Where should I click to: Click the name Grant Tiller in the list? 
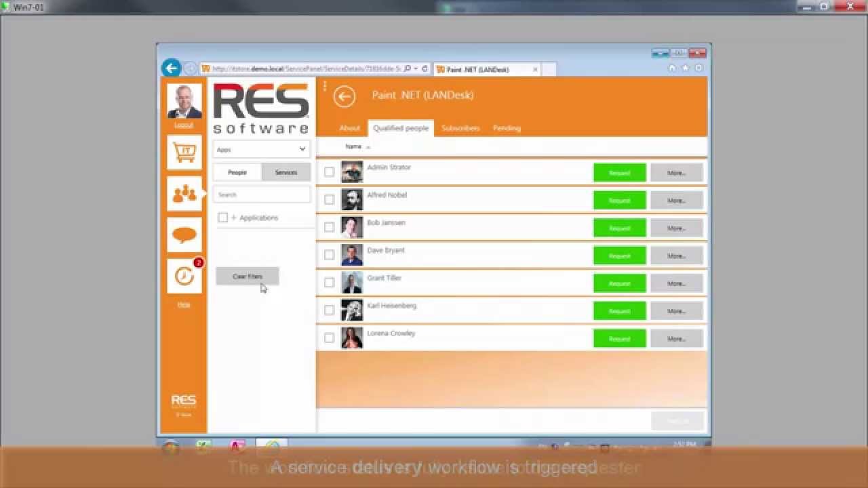[x=384, y=278]
